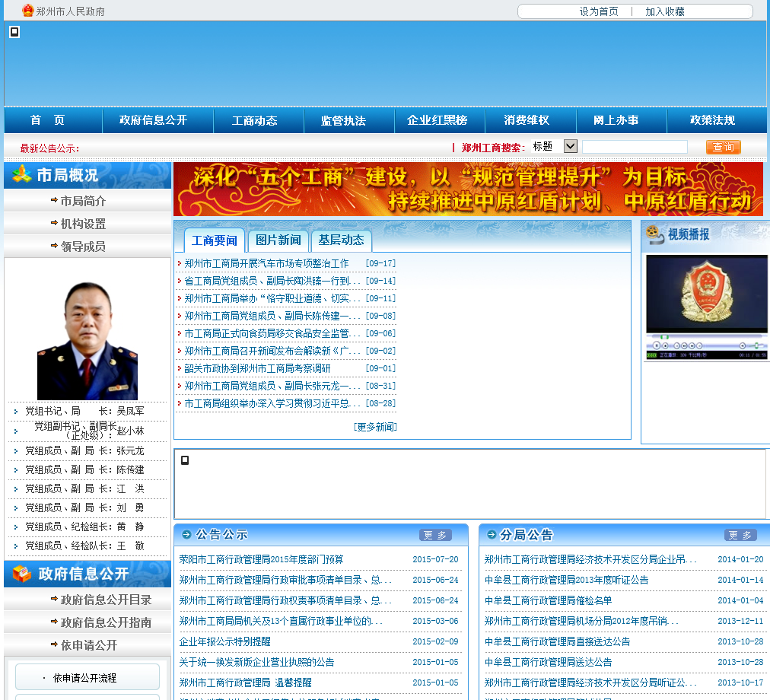Click the arrow icon beside 公告公示 heading
Image resolution: width=770 pixels, height=700 pixels.
(x=186, y=534)
